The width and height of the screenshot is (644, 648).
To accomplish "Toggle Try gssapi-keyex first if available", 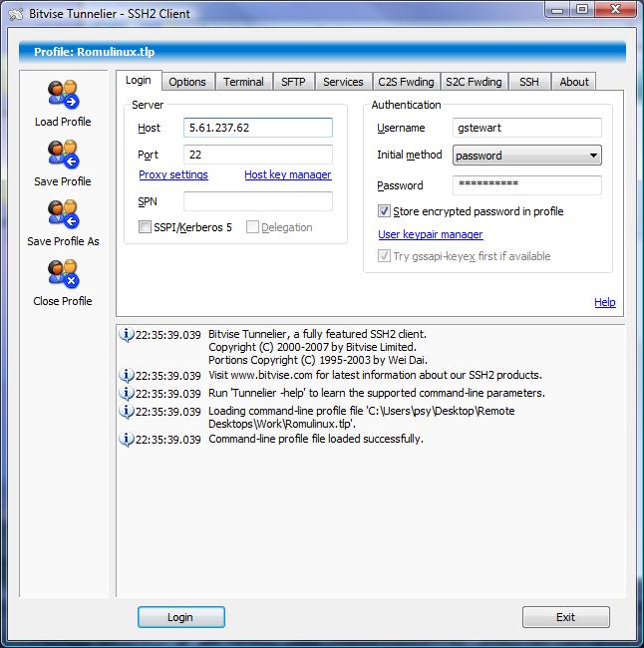I will coord(384,256).
